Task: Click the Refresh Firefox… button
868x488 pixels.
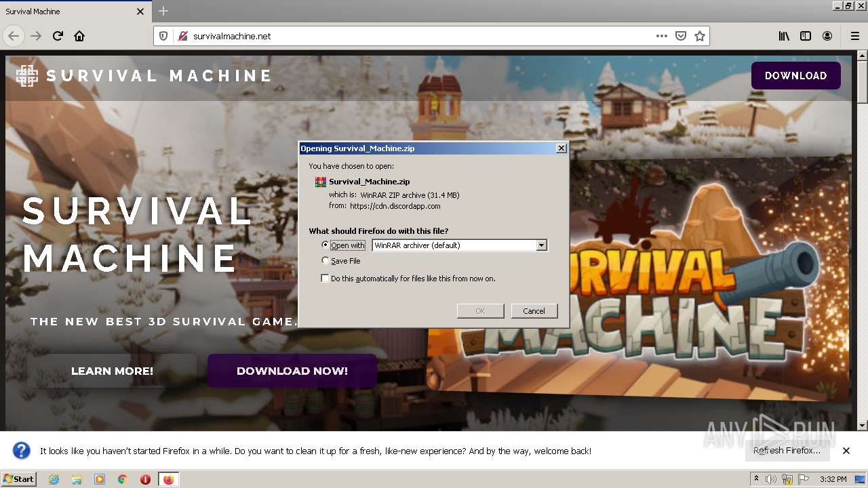Action: pos(787,451)
